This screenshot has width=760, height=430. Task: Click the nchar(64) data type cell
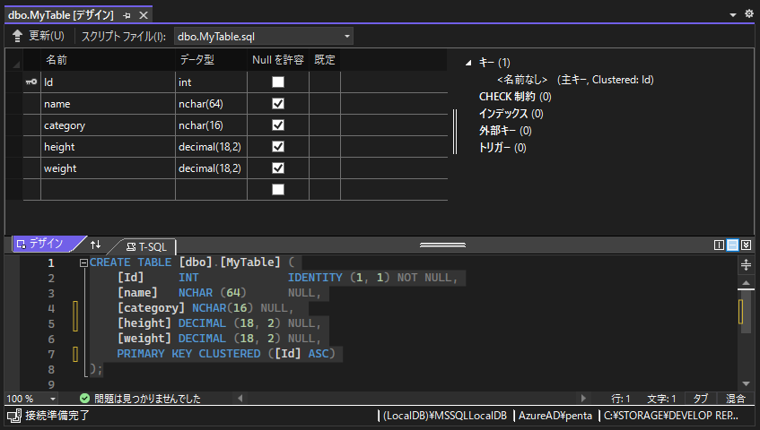[211, 104]
